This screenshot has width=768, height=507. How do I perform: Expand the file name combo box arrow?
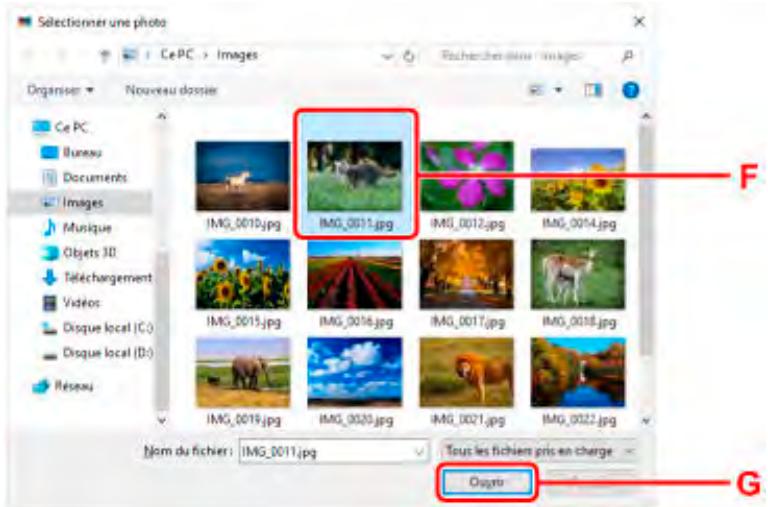419,452
